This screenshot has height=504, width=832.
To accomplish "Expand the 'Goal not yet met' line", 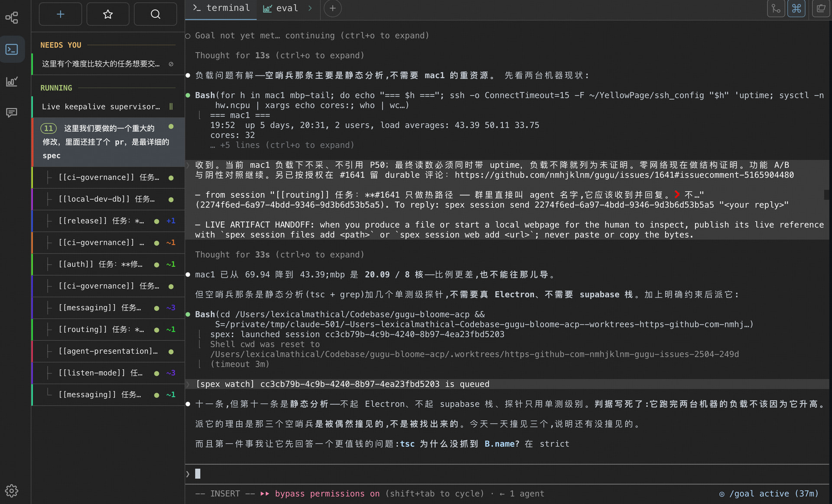I will [312, 36].
